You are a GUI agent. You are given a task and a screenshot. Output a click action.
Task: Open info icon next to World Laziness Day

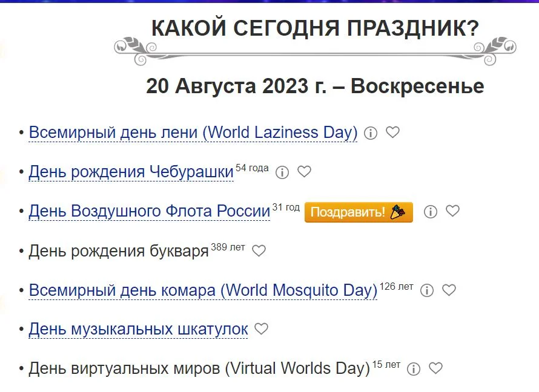[x=371, y=132]
